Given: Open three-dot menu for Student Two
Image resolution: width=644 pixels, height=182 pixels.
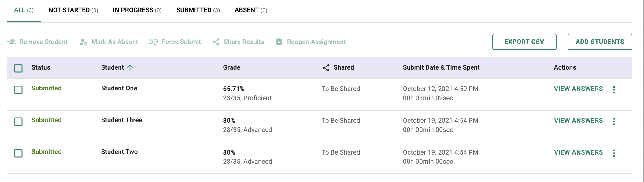Looking at the screenshot, I should coord(614,153).
